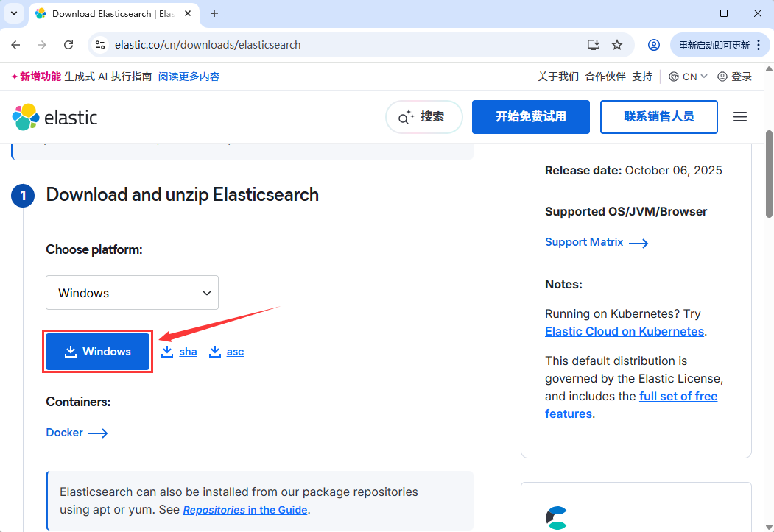Click the blue Windows download button

click(x=98, y=352)
